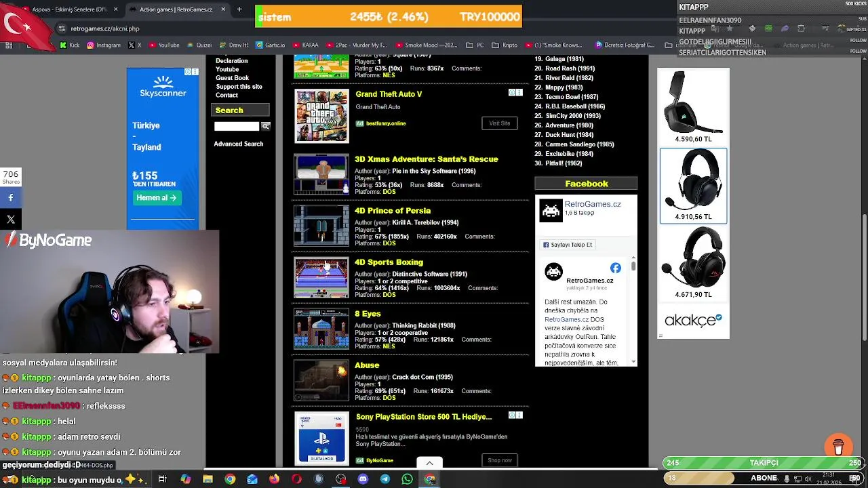Click Sayfayı Takip Et Facebook button
The height and width of the screenshot is (488, 868).
point(568,245)
